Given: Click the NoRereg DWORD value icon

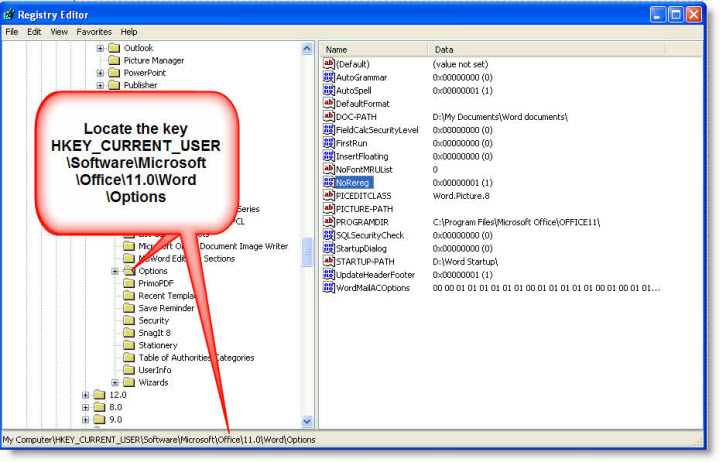Looking at the screenshot, I should click(x=328, y=182).
